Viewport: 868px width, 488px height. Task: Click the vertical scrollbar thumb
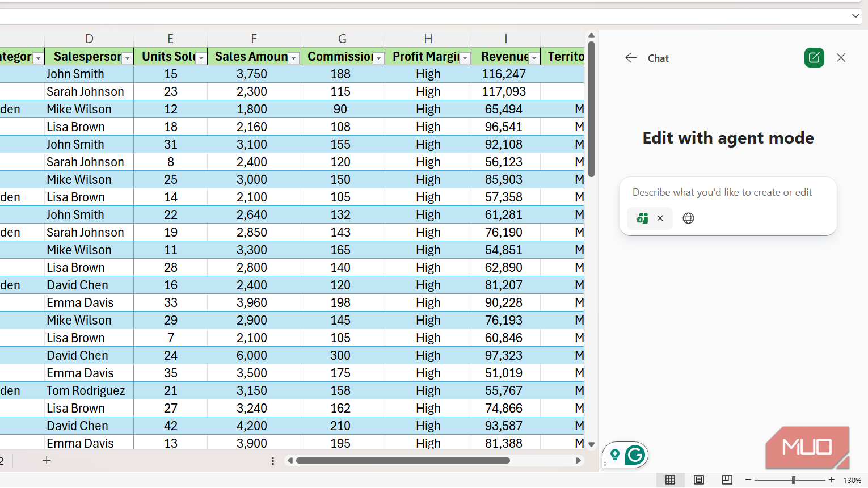tap(591, 109)
